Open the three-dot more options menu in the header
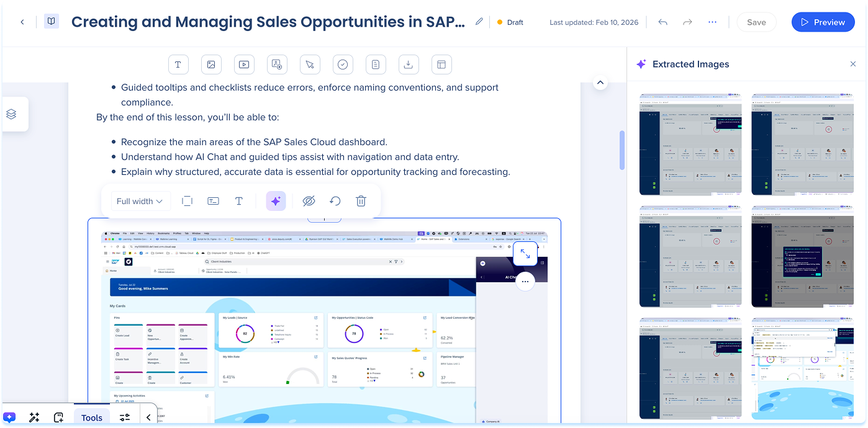The width and height of the screenshot is (868, 428). tap(712, 22)
